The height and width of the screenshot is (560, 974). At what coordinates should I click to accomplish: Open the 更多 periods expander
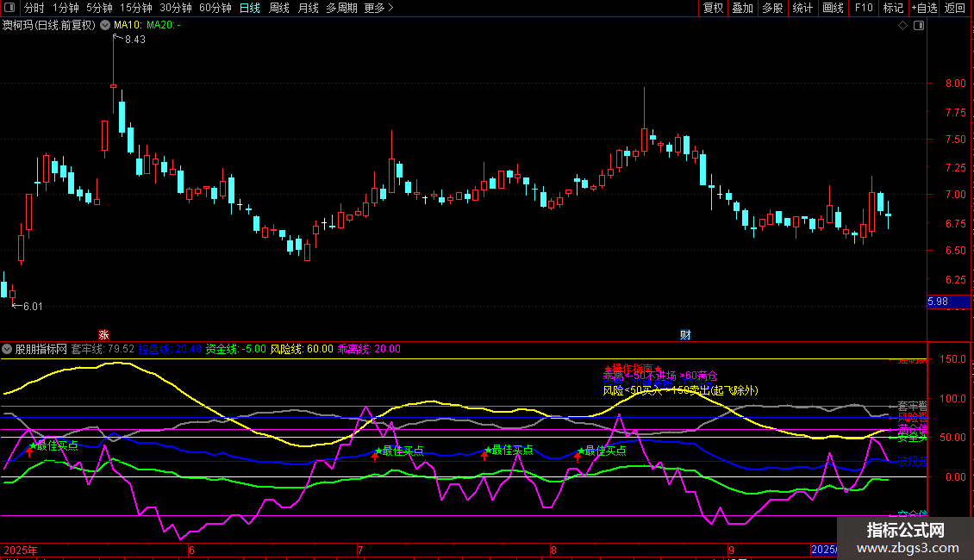[x=378, y=9]
